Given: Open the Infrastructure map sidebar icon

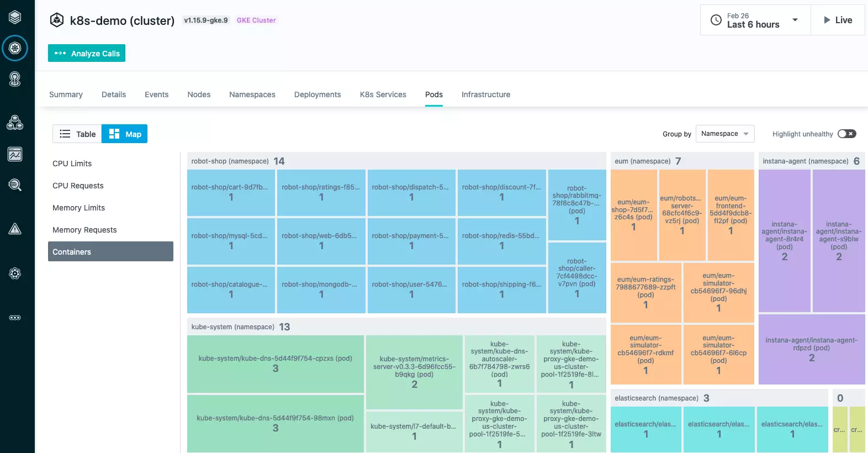Looking at the screenshot, I should click(15, 154).
